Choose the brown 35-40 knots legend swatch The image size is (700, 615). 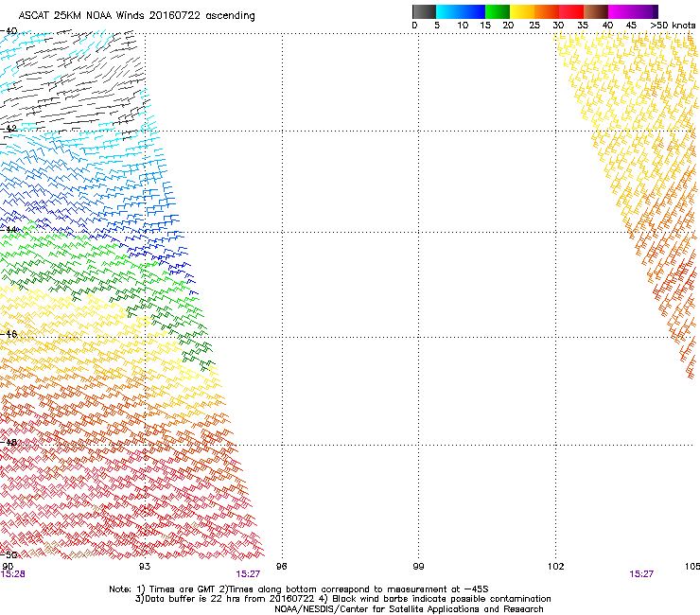pyautogui.click(x=596, y=11)
